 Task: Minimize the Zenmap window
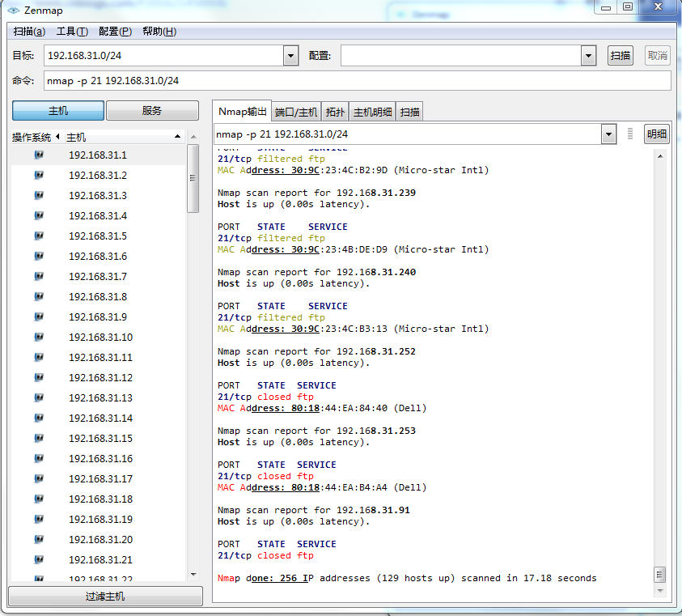tap(606, 6)
